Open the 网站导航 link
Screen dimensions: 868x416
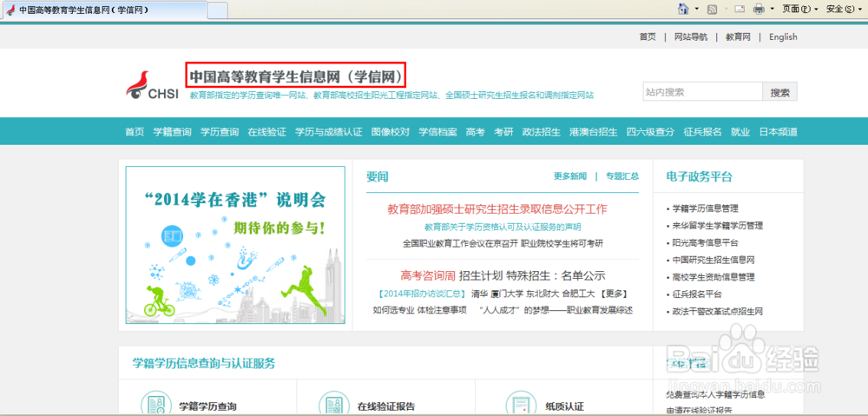(690, 37)
